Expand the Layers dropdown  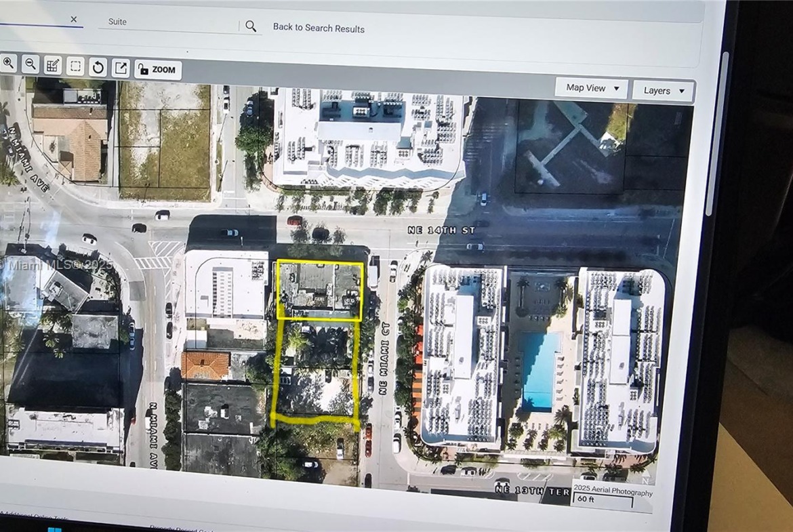pos(664,91)
